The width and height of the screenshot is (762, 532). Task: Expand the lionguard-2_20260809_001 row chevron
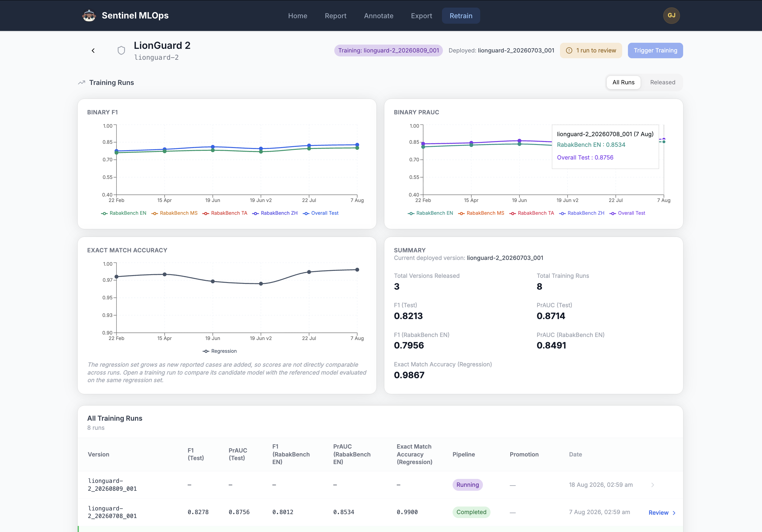[652, 485]
